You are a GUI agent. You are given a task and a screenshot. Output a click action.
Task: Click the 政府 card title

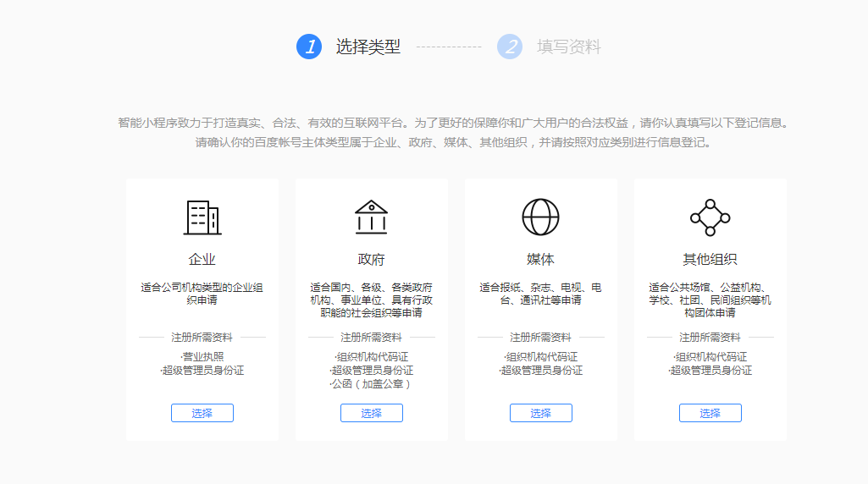pyautogui.click(x=371, y=259)
